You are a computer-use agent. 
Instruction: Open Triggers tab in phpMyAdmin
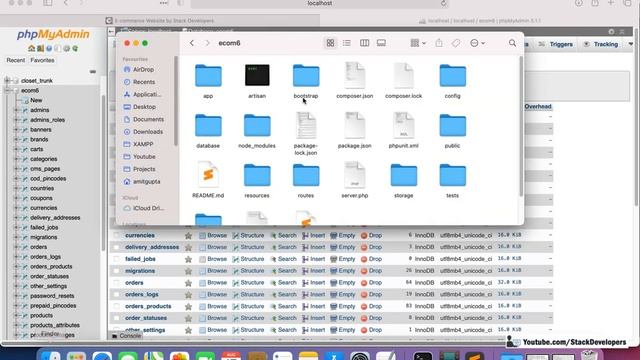point(556,44)
